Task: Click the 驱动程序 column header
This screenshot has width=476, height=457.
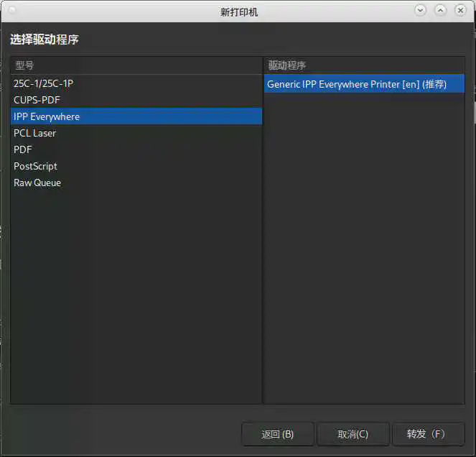Action: click(364, 65)
